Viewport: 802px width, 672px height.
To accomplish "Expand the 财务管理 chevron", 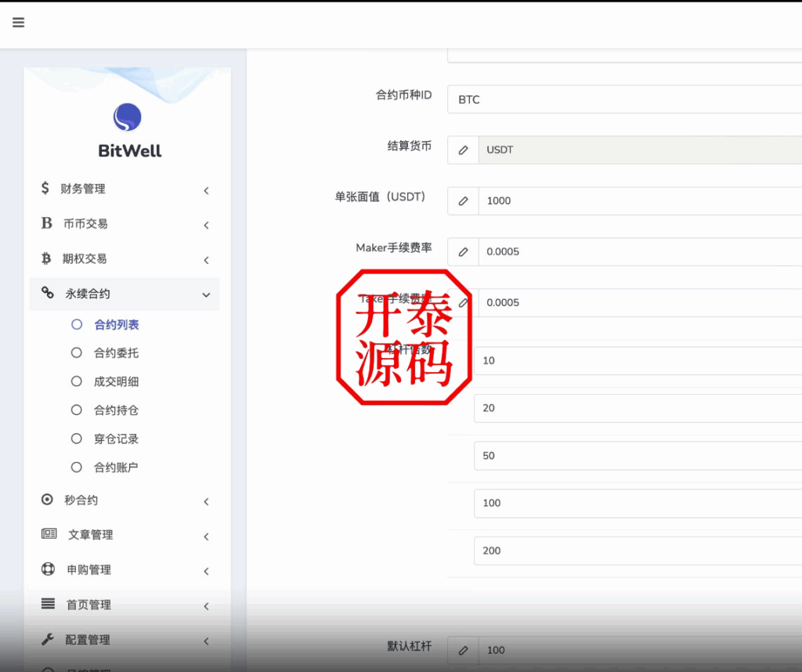I will 206,191.
